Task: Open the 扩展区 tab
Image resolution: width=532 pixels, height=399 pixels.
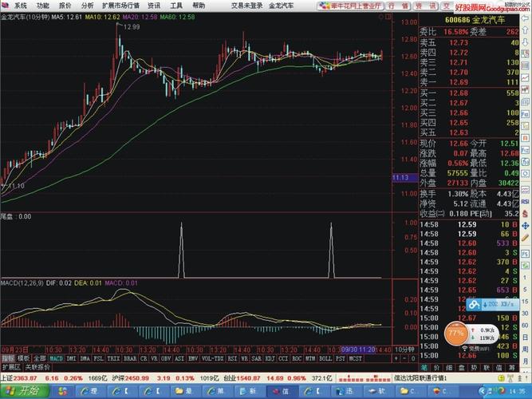Action: (11, 367)
